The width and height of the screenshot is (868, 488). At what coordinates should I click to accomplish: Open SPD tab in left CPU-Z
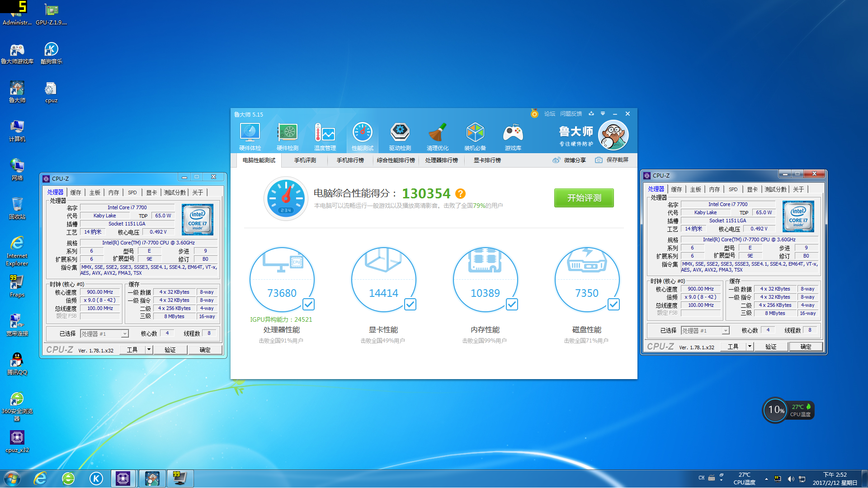point(132,192)
